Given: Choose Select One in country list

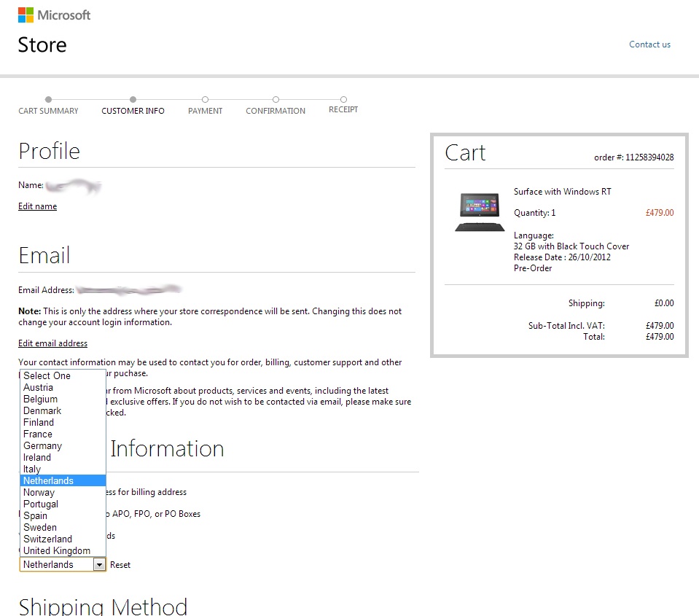Looking at the screenshot, I should (x=63, y=375).
